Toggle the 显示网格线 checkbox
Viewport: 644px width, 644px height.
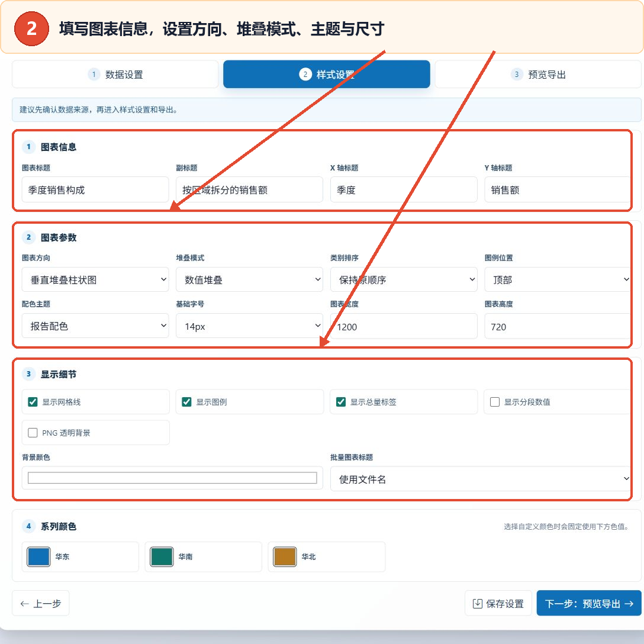point(33,402)
